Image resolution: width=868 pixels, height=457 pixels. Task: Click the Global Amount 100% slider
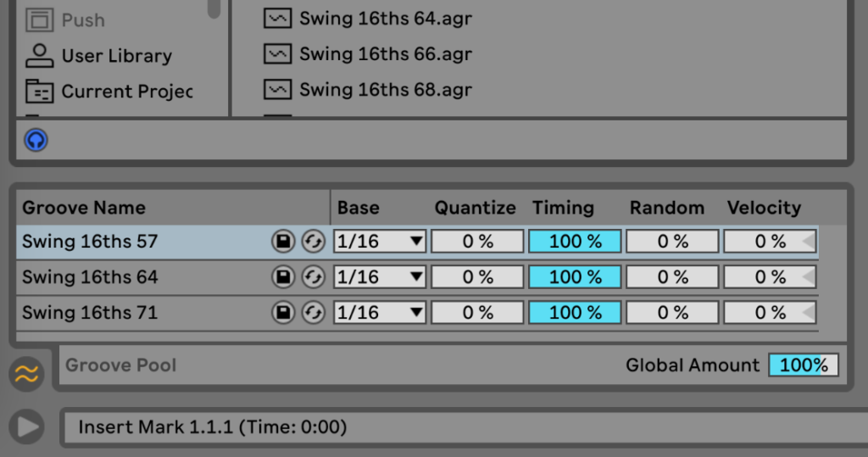(804, 365)
